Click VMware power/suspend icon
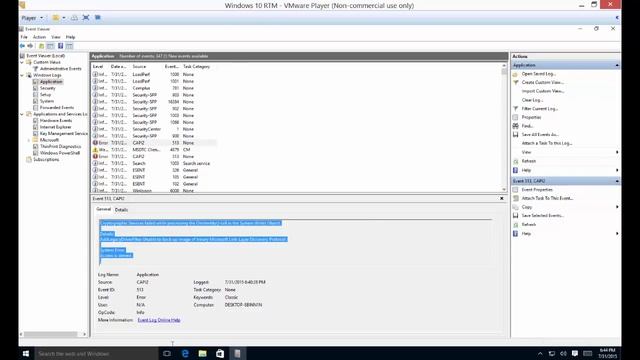This screenshot has height=360, width=640. click(56, 18)
